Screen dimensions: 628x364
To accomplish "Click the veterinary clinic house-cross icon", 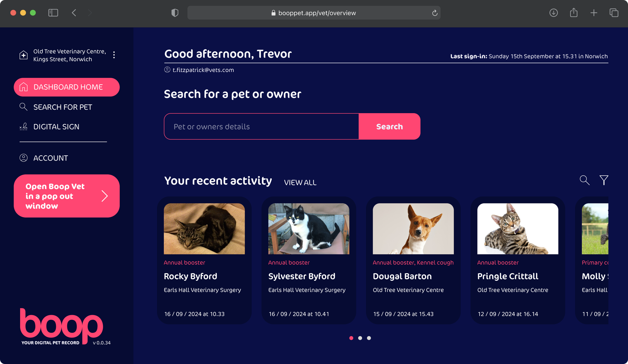I will click(24, 55).
